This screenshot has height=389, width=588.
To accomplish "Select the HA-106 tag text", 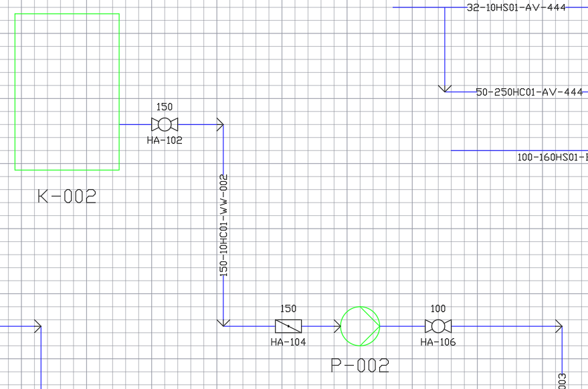I will tap(438, 342).
